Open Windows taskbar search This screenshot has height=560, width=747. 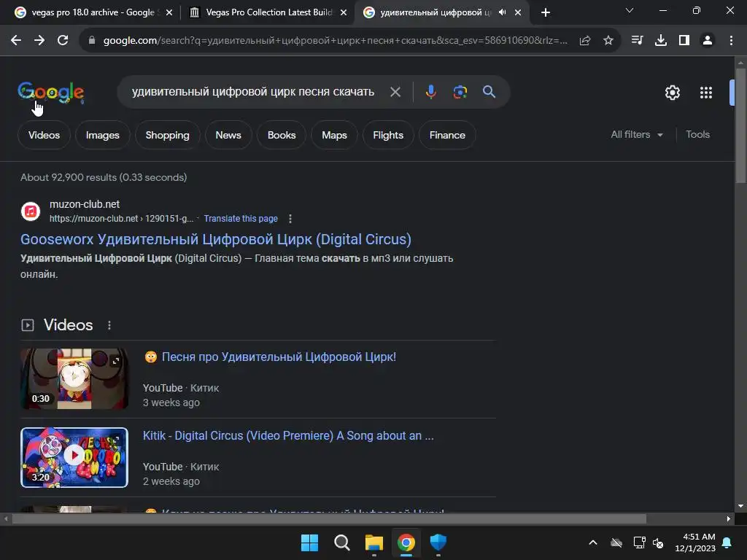tap(341, 542)
